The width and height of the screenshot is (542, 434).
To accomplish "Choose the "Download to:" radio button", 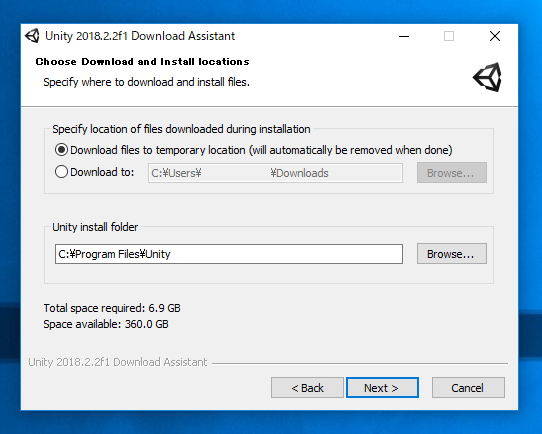I will (61, 172).
